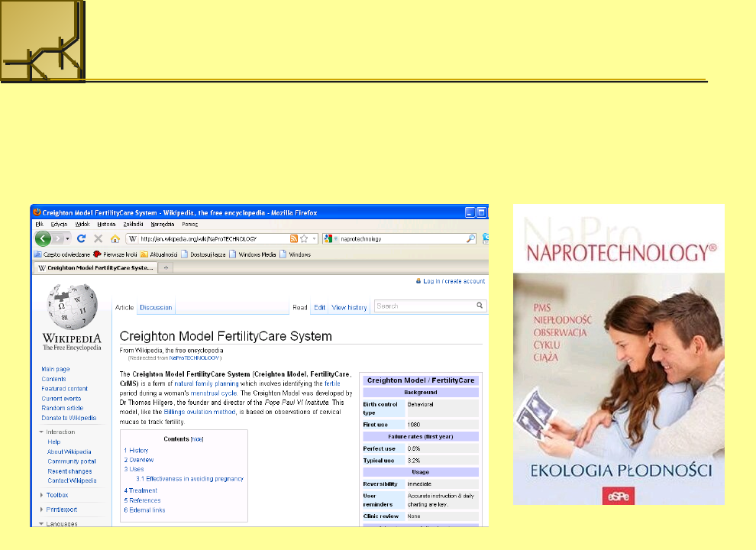This screenshot has height=550, width=756.
Task: Click the Wikipedia search magnifier icon
Action: pos(480,306)
